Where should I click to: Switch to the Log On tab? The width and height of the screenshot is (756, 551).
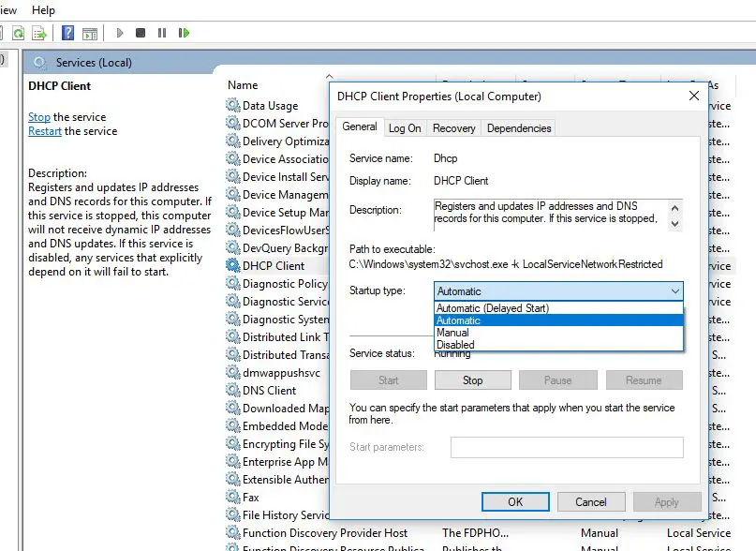[x=405, y=127]
